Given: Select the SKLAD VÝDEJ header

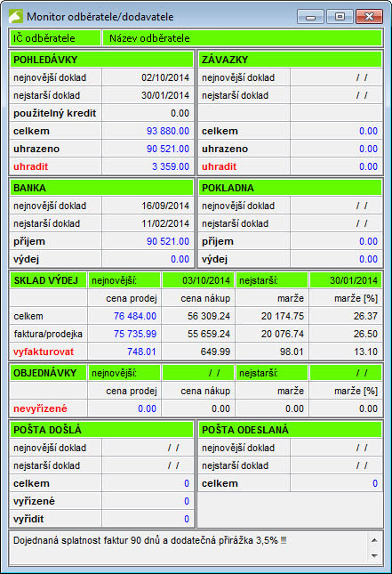Looking at the screenshot, I should (49, 280).
